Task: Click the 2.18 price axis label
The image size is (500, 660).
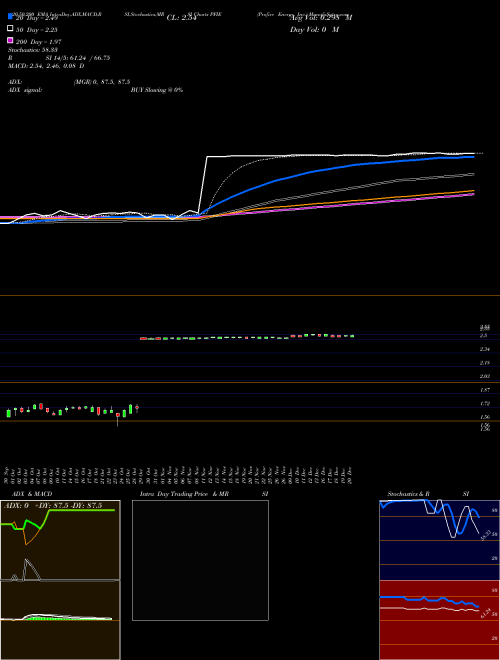Action: [x=484, y=362]
